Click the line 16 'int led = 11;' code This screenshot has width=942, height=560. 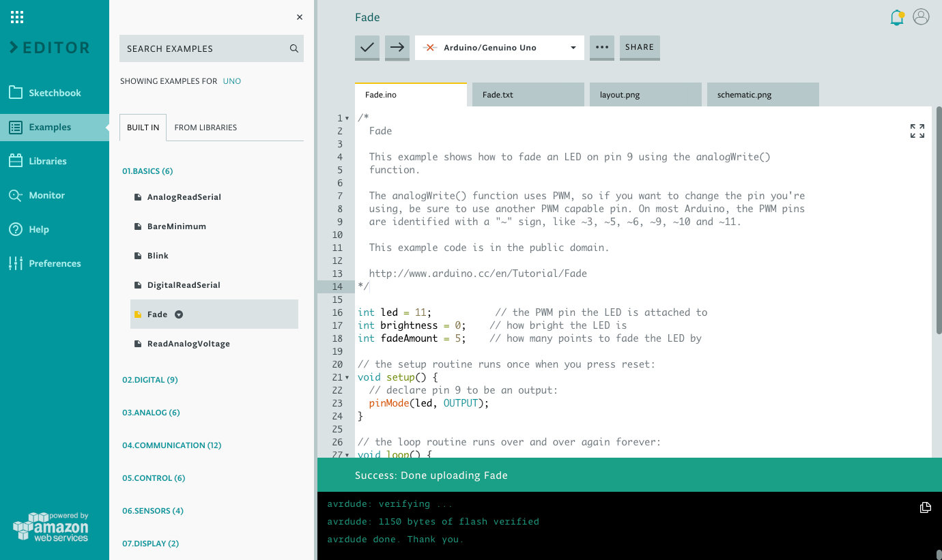(x=395, y=312)
